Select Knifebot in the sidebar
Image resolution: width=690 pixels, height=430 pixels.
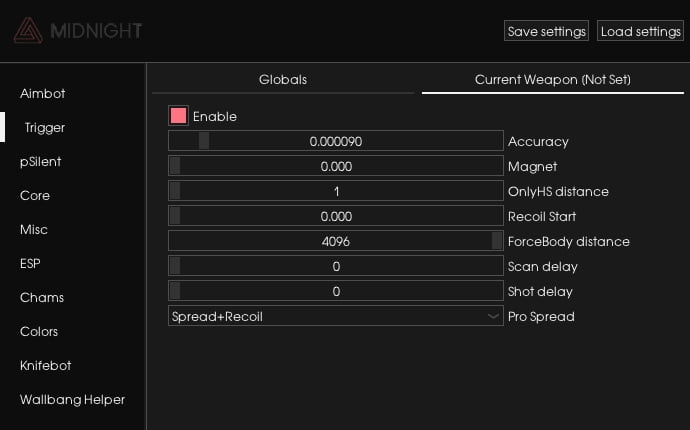[45, 365]
